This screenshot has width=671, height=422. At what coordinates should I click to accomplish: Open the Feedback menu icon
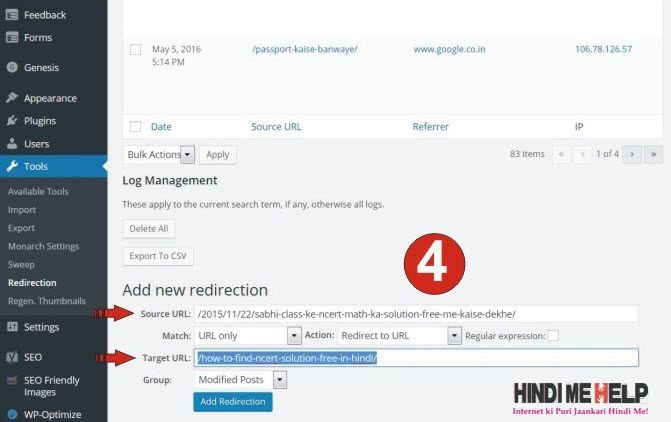12,15
